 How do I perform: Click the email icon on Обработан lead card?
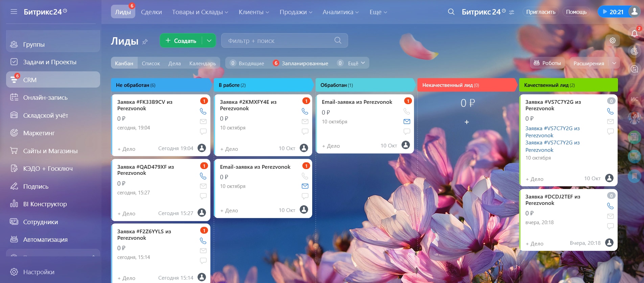point(407,121)
